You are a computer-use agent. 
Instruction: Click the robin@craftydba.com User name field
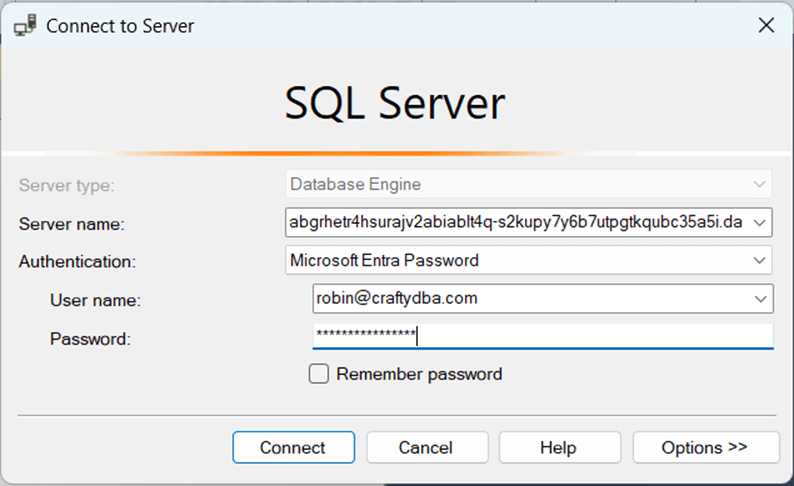point(530,298)
